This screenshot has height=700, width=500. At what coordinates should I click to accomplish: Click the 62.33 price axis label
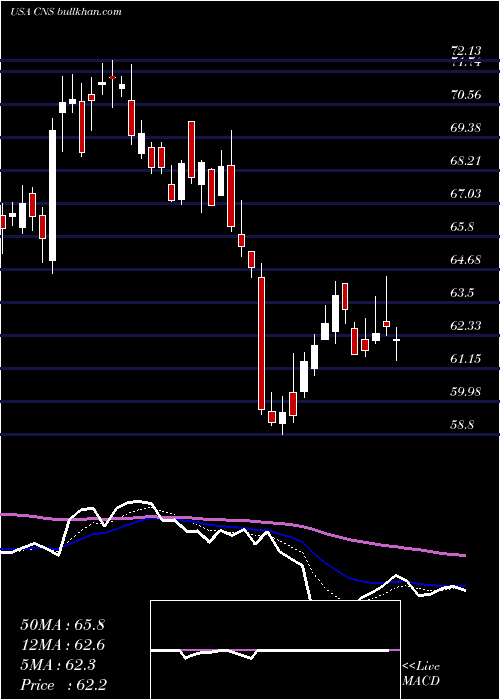466,326
